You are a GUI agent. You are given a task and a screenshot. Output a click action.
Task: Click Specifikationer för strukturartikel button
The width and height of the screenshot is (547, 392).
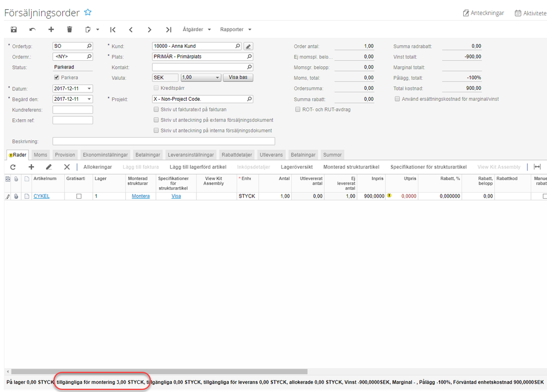429,167
